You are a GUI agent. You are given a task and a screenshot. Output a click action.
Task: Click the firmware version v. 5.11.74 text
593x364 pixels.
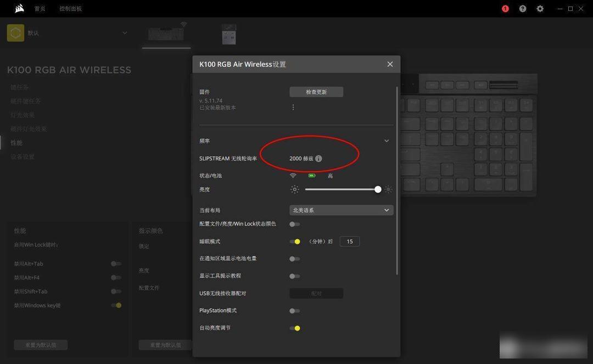[211, 100]
